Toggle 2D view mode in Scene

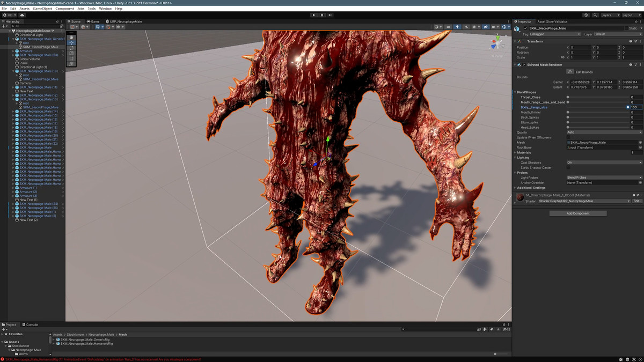(x=448, y=27)
